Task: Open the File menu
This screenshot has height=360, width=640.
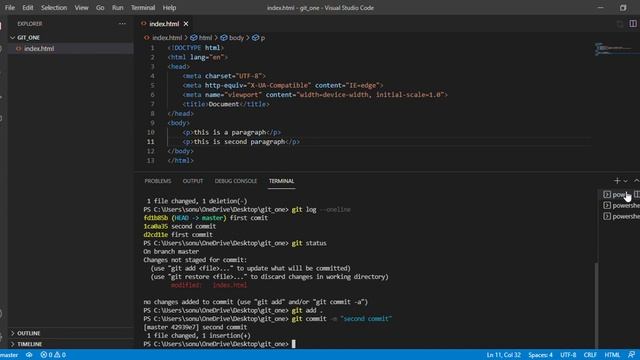Action: pyautogui.click(x=10, y=8)
